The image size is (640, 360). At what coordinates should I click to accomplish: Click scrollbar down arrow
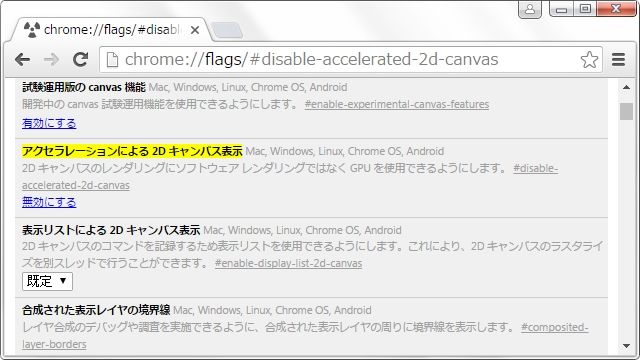(x=626, y=346)
